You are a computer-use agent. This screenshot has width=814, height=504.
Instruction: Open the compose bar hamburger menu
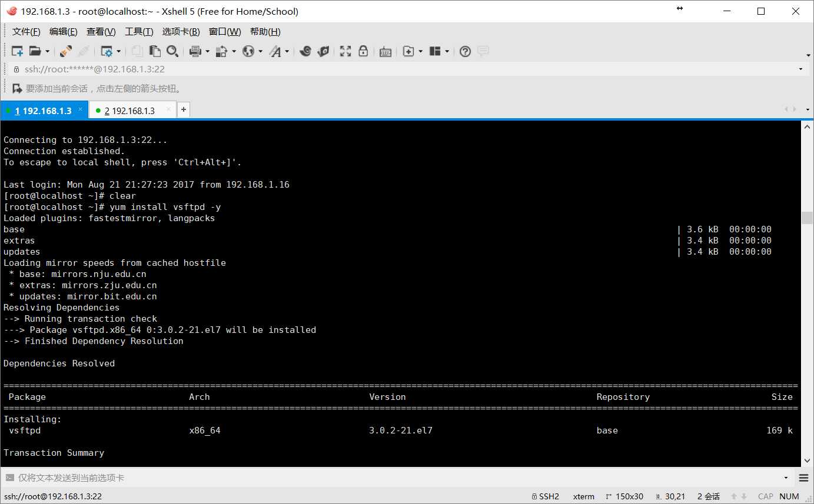804,478
